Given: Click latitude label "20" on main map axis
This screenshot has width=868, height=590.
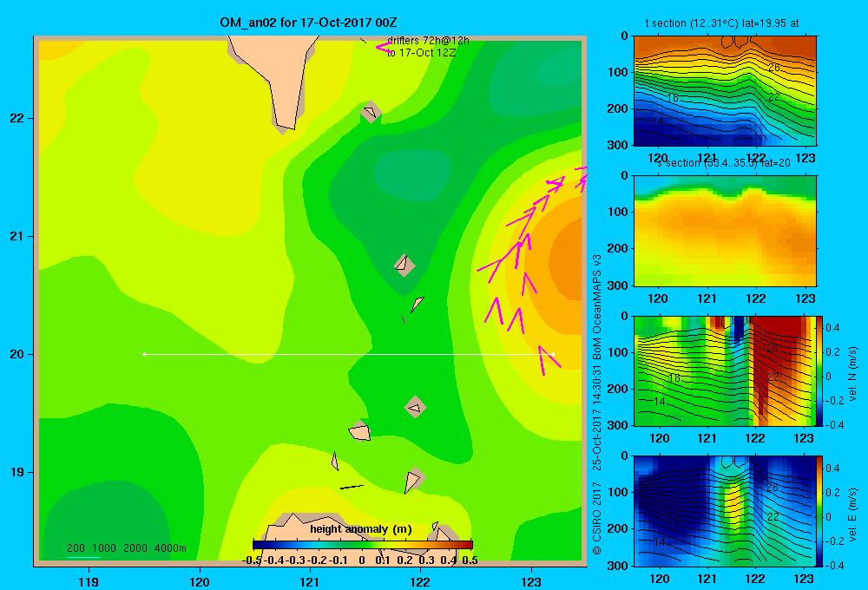Looking at the screenshot, I should click(17, 354).
